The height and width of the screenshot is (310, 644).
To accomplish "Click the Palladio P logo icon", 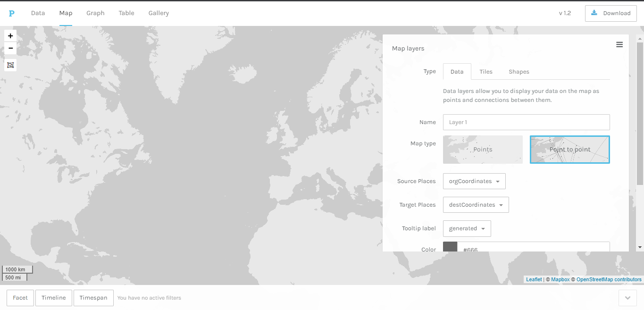I will [x=12, y=13].
